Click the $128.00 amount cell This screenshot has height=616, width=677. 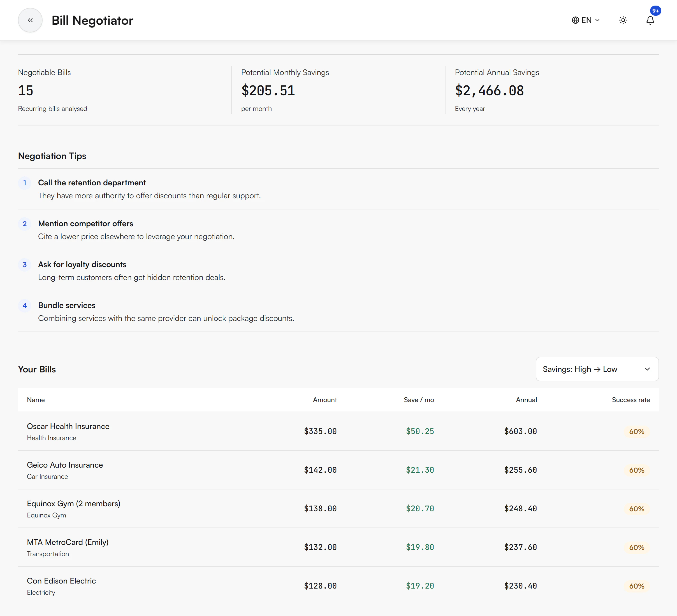click(320, 585)
